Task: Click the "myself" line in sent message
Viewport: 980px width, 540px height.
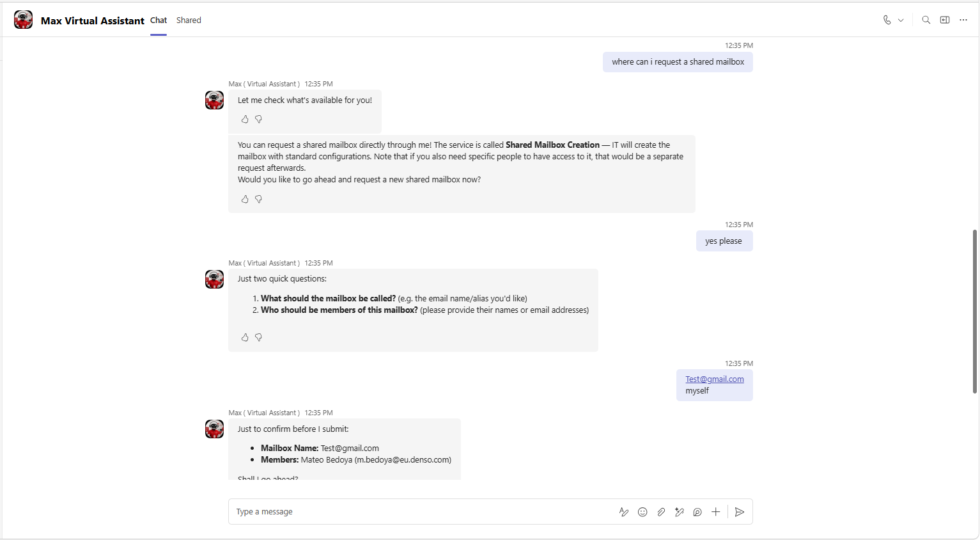Action: pos(697,390)
